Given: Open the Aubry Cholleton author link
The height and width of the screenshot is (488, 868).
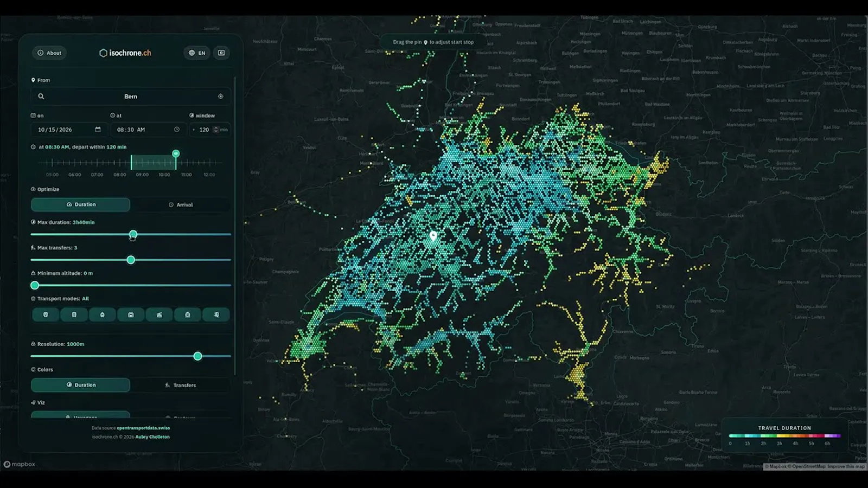Looking at the screenshot, I should click(x=152, y=436).
